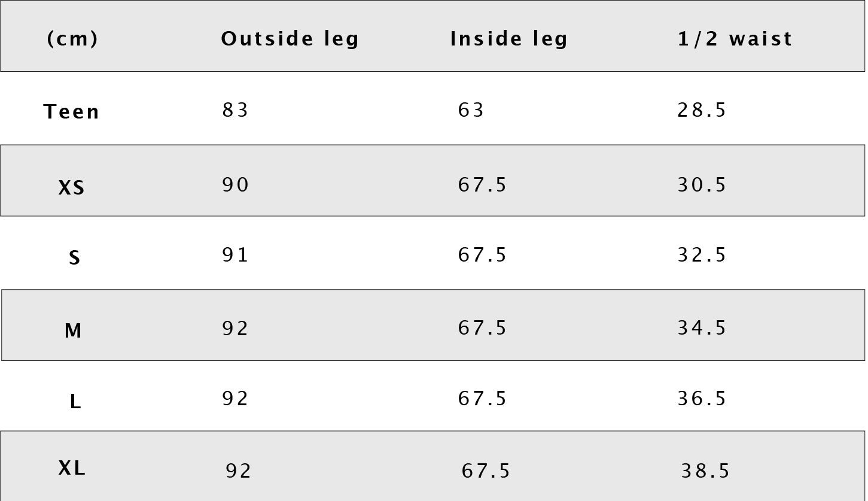Select the M size row label
The height and width of the screenshot is (501, 868).
[73, 330]
